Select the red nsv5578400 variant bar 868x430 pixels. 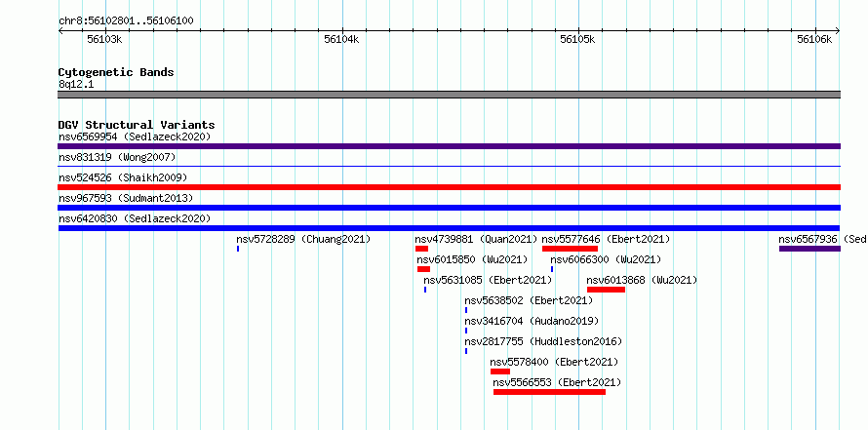tap(500, 371)
